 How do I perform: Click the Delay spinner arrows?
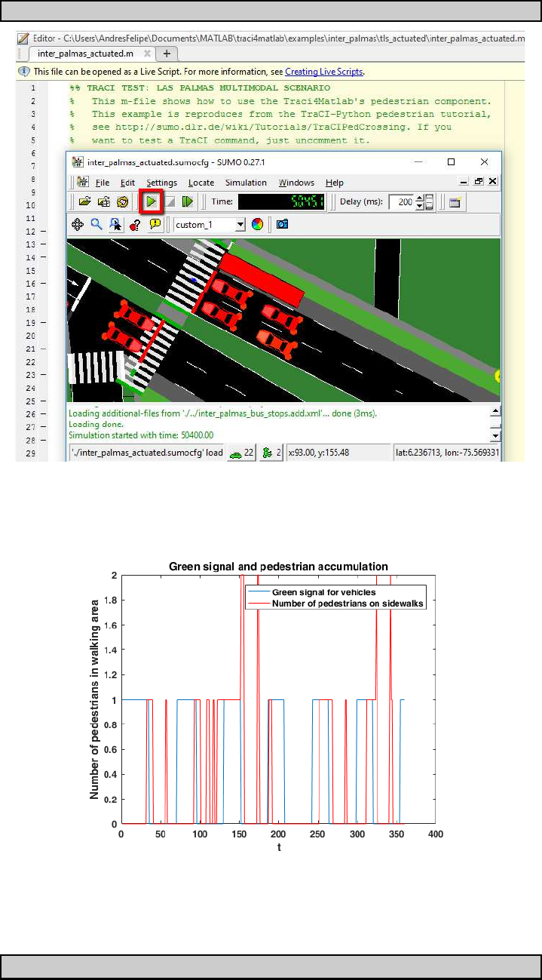point(419,202)
